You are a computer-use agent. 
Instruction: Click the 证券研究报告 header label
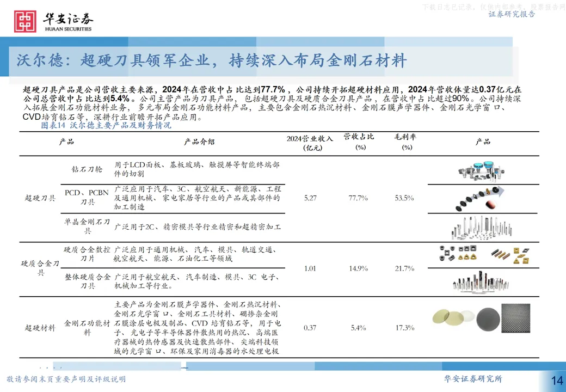tap(512, 14)
